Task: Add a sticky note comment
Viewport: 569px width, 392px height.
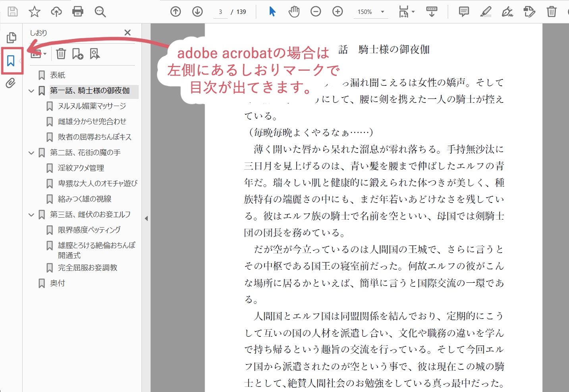Action: [x=463, y=12]
